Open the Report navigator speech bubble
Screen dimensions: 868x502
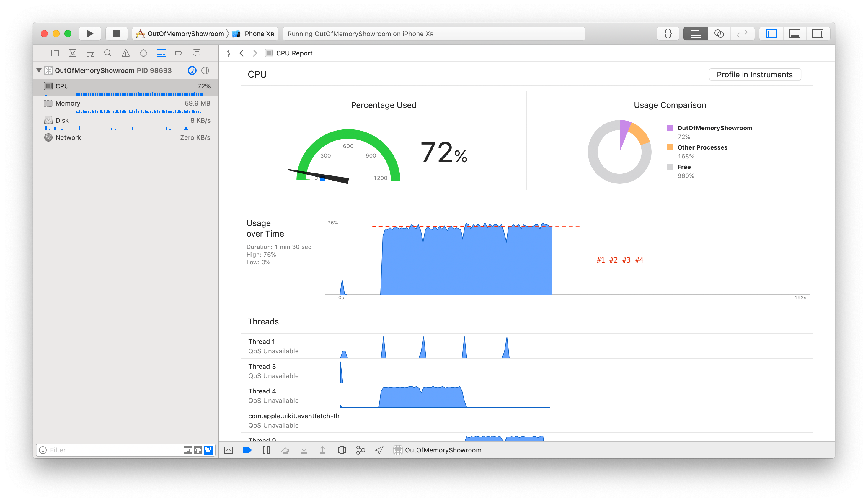pyautogui.click(x=197, y=53)
